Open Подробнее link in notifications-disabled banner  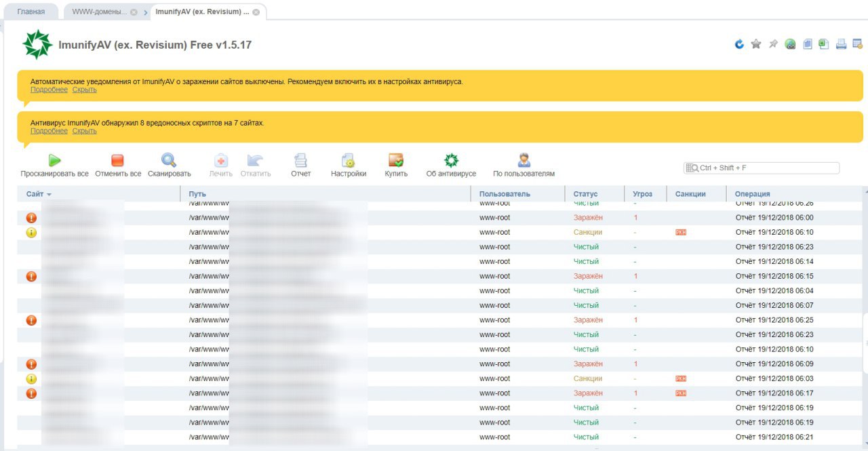pyautogui.click(x=49, y=90)
